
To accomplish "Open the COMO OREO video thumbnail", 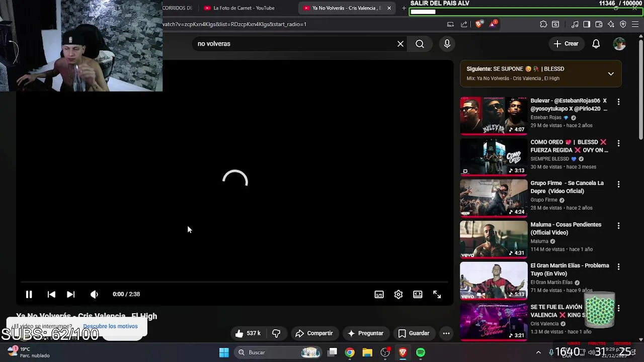I will point(494,157).
